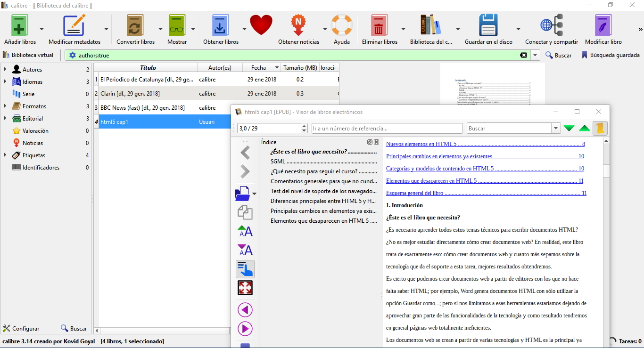Open Eliminar libros dropdown arrow
The width and height of the screenshot is (644, 348).
(x=403, y=29)
